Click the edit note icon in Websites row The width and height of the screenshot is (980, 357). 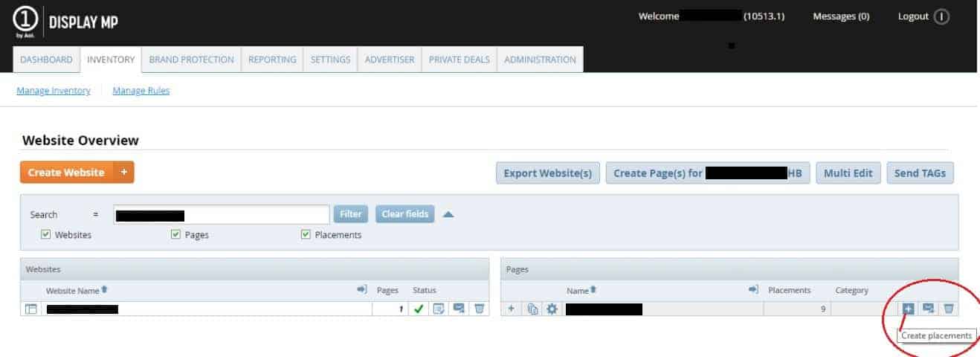[439, 309]
